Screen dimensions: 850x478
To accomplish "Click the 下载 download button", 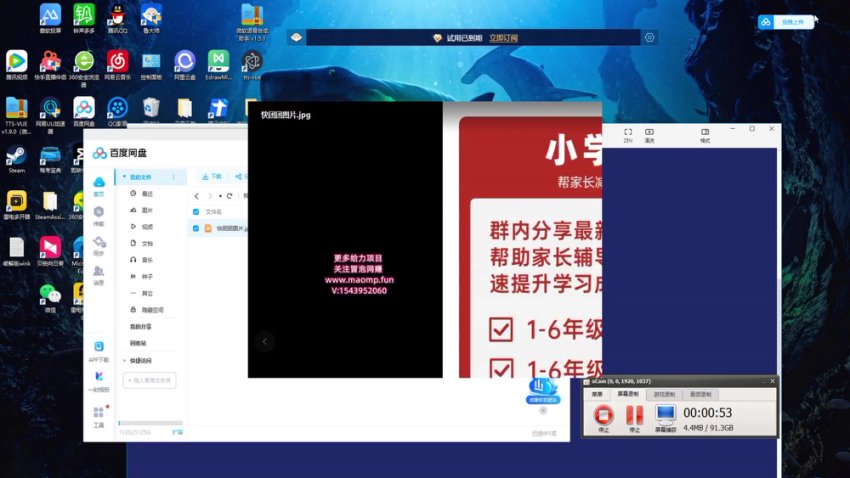I will pyautogui.click(x=211, y=176).
